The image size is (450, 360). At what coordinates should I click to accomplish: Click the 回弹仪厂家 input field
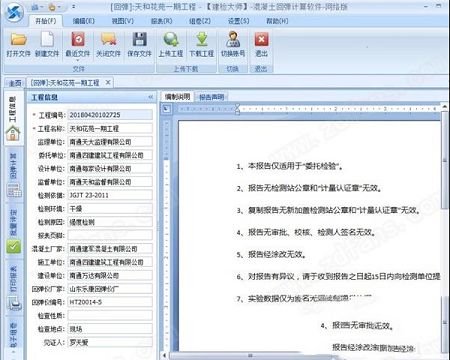tap(110, 289)
